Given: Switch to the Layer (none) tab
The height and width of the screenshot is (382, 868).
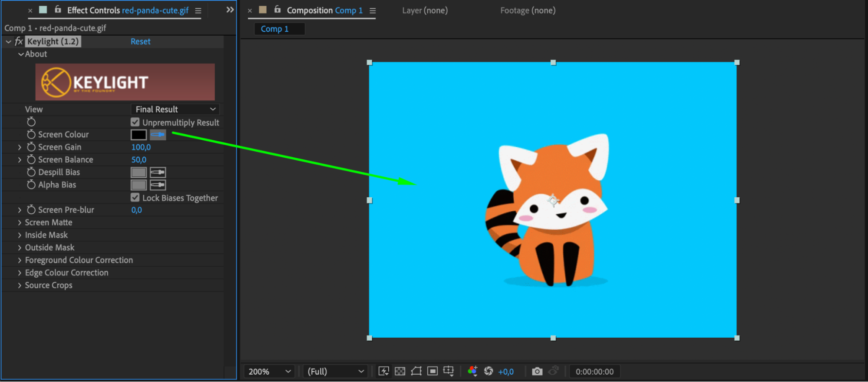Looking at the screenshot, I should [x=425, y=10].
